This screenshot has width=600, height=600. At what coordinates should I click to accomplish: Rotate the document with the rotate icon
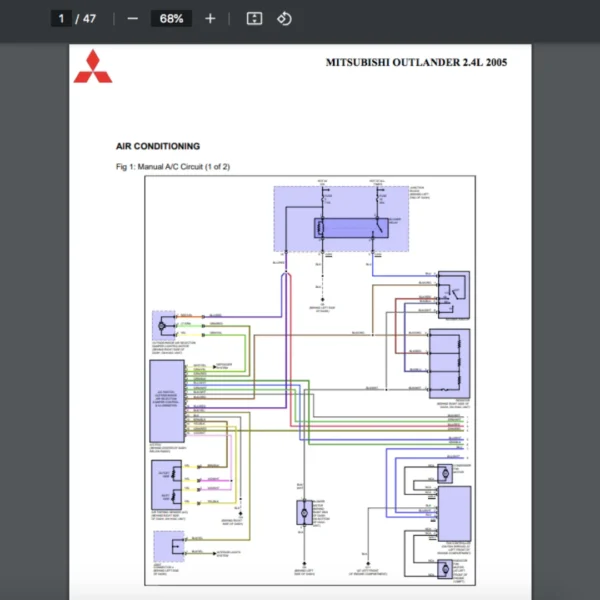[x=284, y=19]
